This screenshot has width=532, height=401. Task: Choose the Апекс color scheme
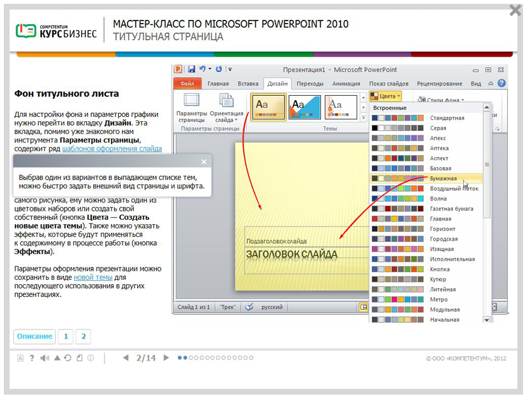426,138
